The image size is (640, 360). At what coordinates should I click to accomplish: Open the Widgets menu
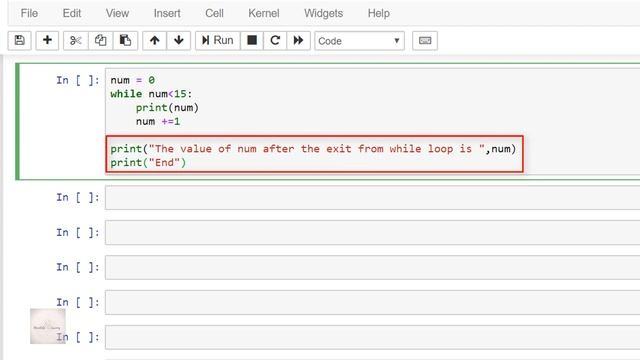point(323,13)
